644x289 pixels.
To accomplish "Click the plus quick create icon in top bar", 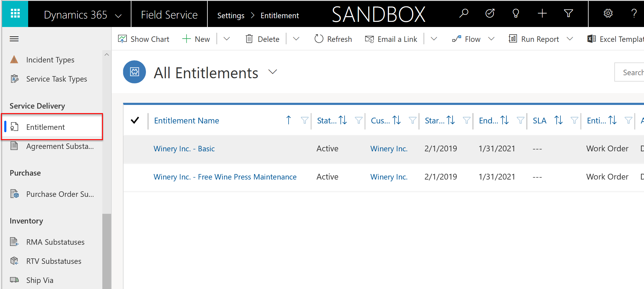I will [x=542, y=14].
